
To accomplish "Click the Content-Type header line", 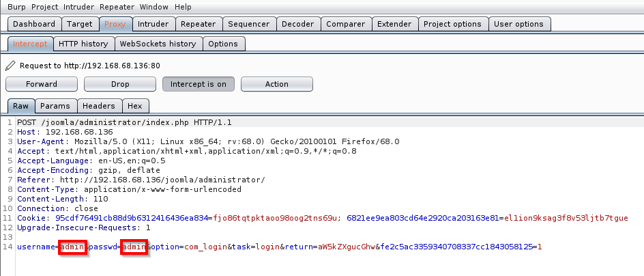I will point(130,189).
